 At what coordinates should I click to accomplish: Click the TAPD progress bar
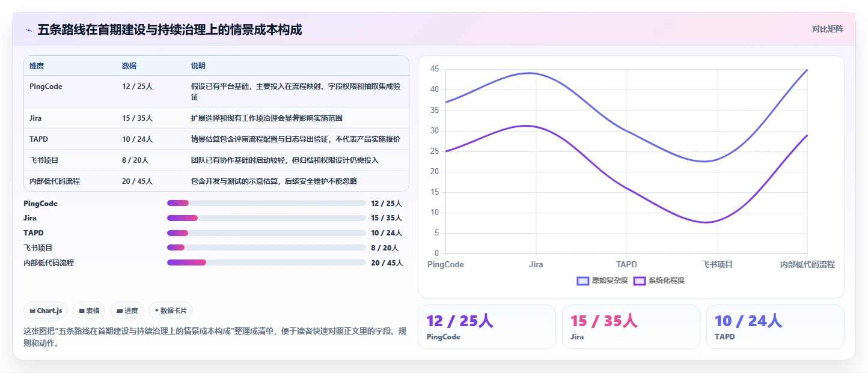click(x=266, y=232)
